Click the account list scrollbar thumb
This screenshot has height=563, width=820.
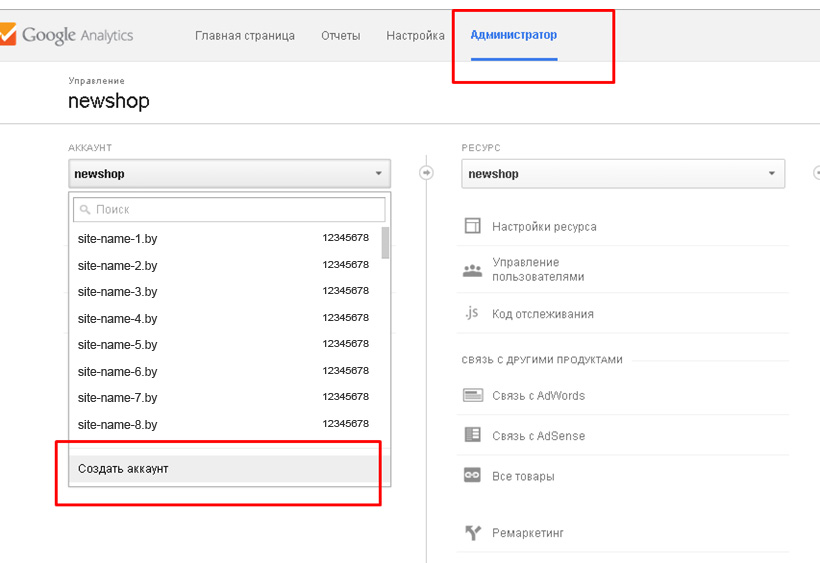tap(385, 243)
